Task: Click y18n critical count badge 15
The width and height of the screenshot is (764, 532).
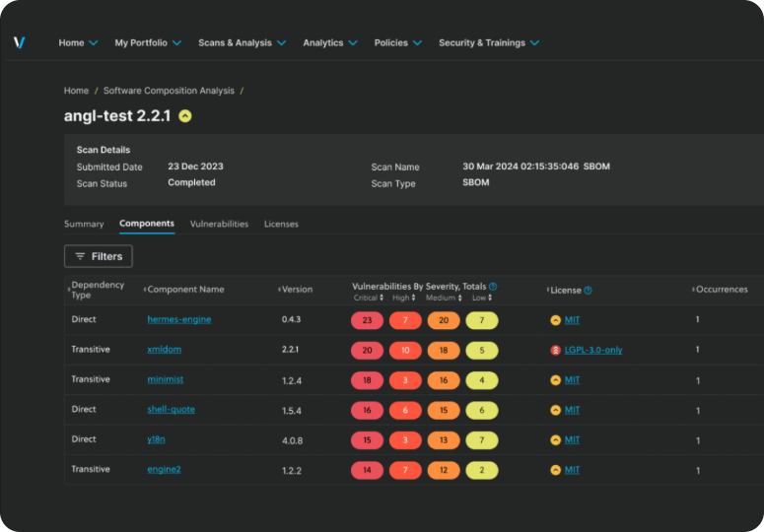Action: [x=367, y=440]
